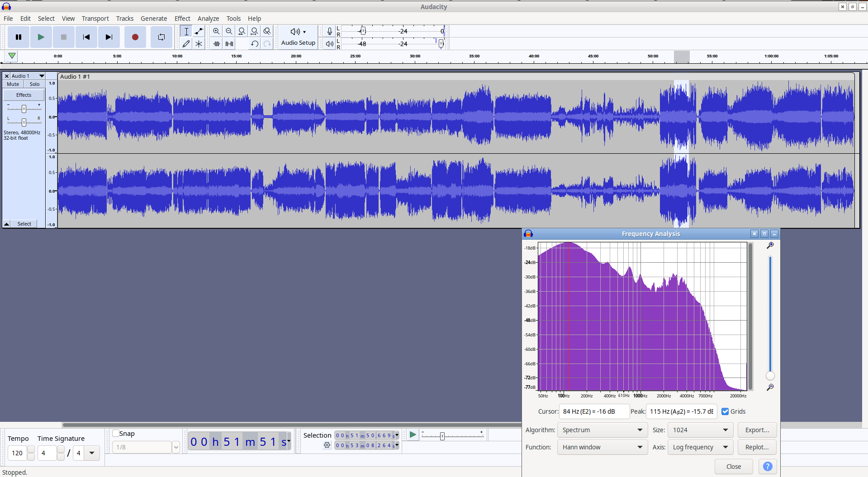Skip to end of the project
Image resolution: width=868 pixels, height=477 pixels.
pyautogui.click(x=109, y=37)
